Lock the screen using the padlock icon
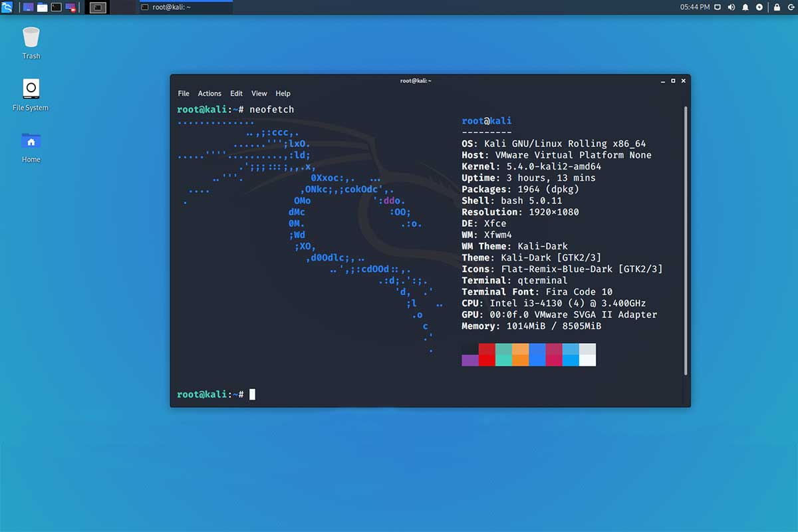This screenshot has height=532, width=798. pos(777,7)
